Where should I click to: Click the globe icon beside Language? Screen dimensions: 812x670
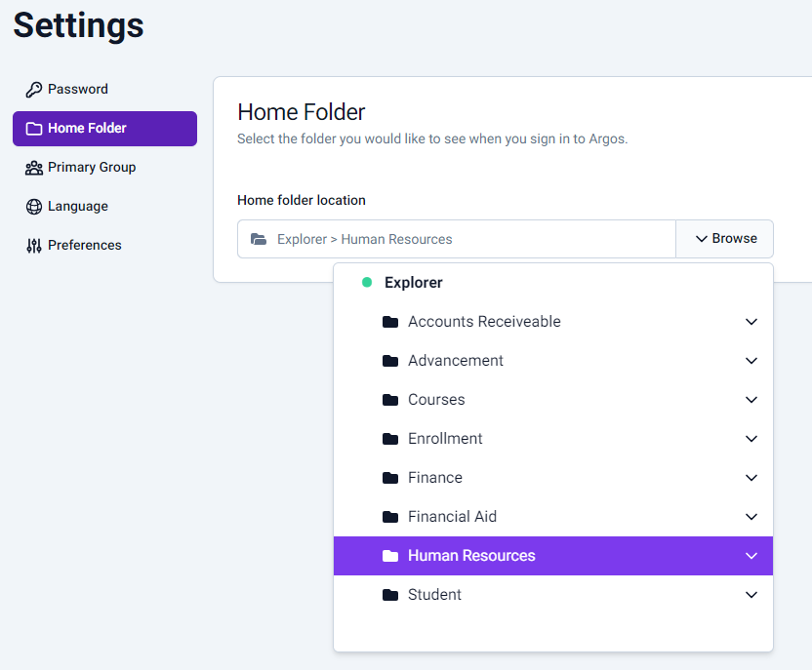pos(34,207)
